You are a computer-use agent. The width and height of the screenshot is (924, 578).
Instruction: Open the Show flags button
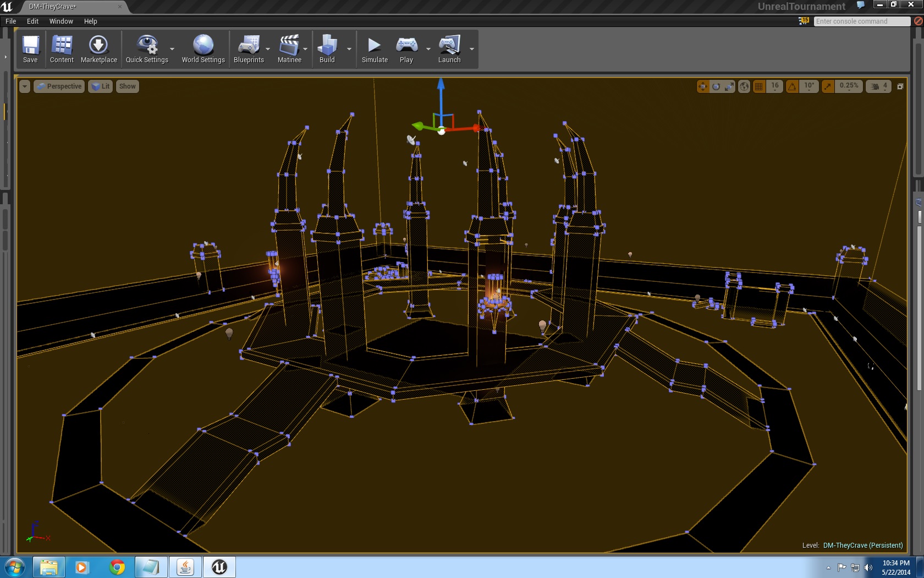(127, 86)
